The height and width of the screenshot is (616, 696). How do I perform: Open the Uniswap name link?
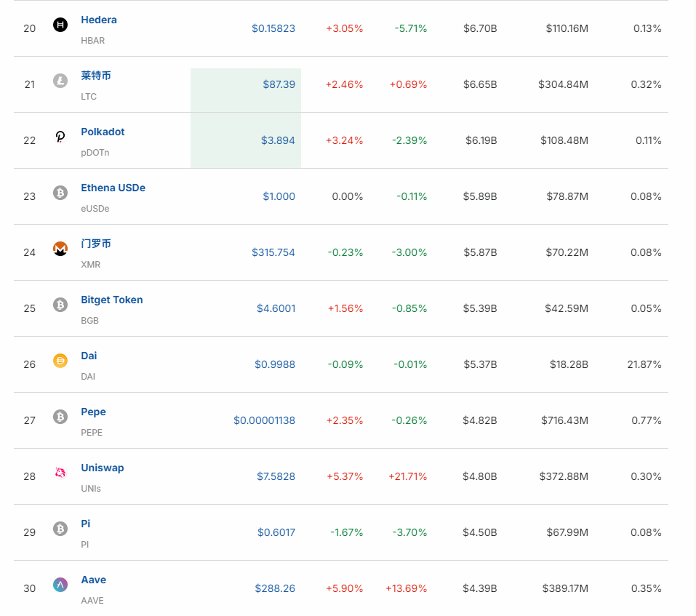click(102, 468)
